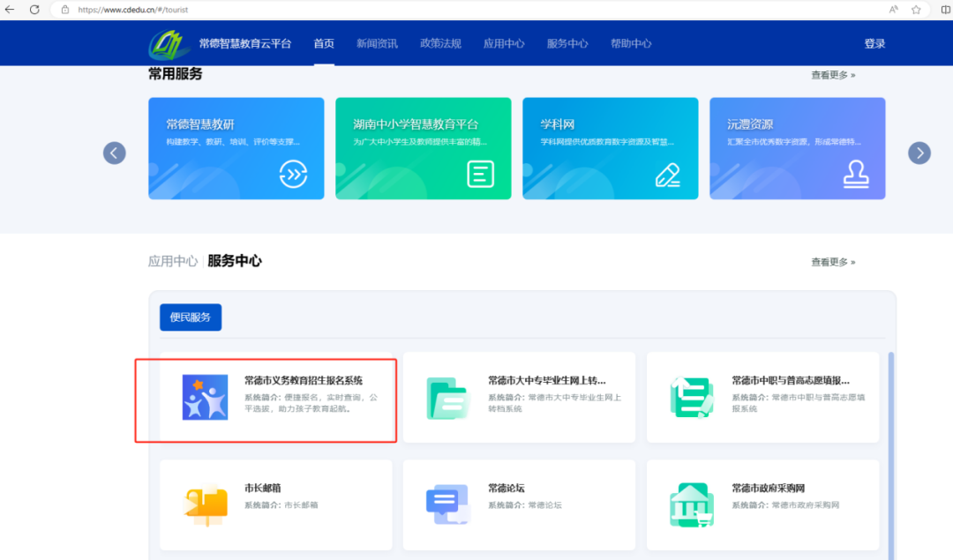Click the 常德市中职与普高志愿填报... title

click(x=791, y=380)
